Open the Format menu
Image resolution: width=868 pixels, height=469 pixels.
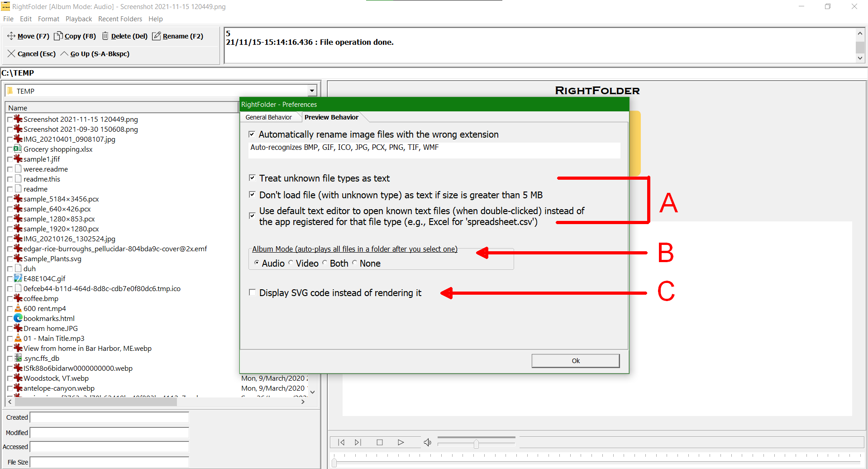(x=48, y=19)
